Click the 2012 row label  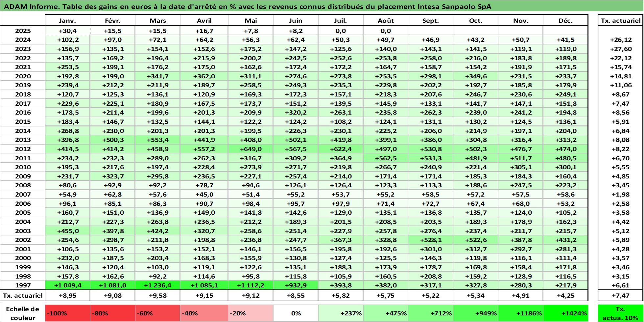click(23, 149)
